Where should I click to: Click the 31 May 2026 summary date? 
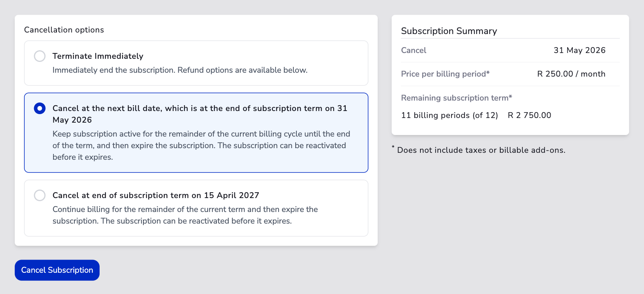pyautogui.click(x=579, y=50)
